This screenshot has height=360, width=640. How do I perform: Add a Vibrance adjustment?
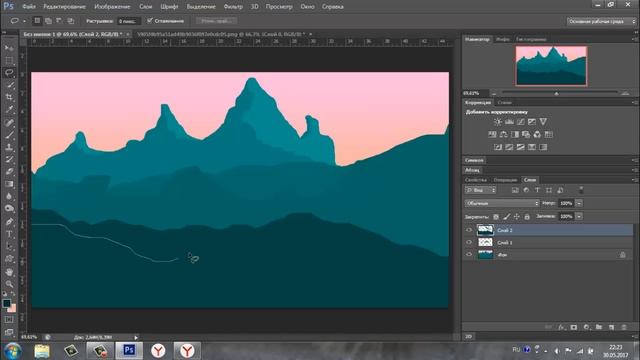pos(543,122)
